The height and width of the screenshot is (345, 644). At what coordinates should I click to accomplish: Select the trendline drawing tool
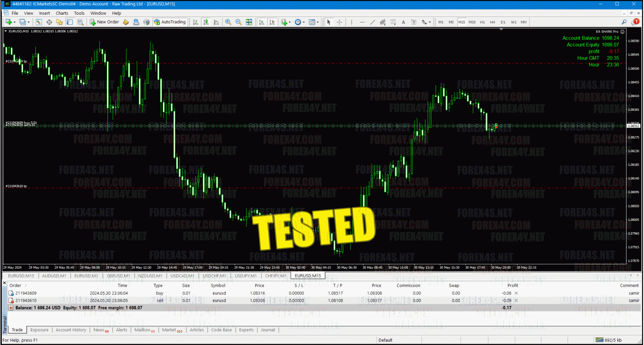(x=372, y=22)
